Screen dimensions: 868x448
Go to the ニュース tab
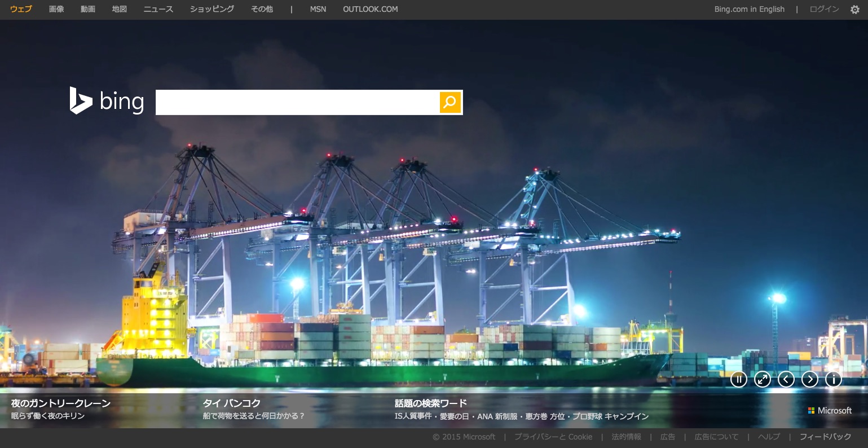[x=158, y=9]
